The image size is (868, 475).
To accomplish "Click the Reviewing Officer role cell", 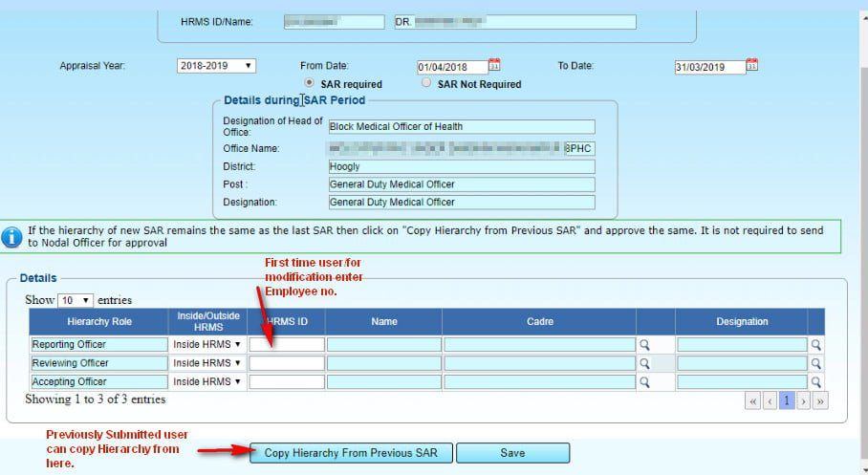I will click(99, 364).
